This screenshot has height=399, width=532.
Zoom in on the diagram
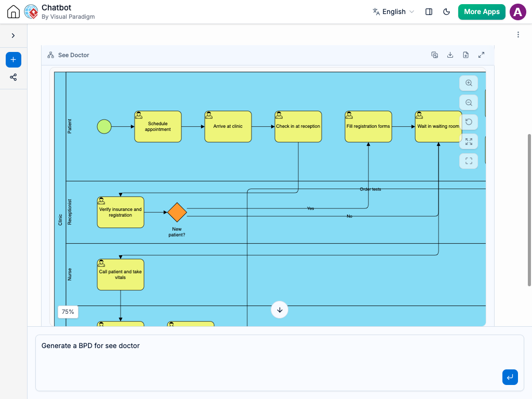tap(469, 83)
